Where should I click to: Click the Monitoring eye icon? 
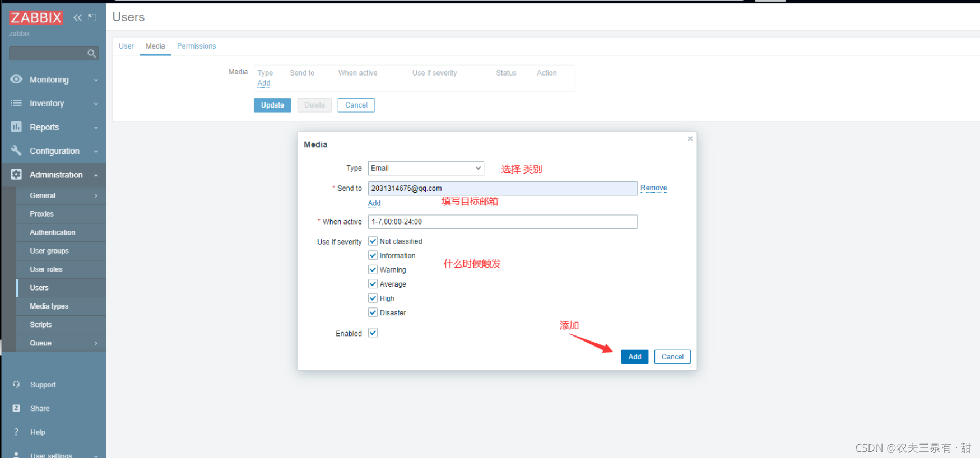click(16, 80)
